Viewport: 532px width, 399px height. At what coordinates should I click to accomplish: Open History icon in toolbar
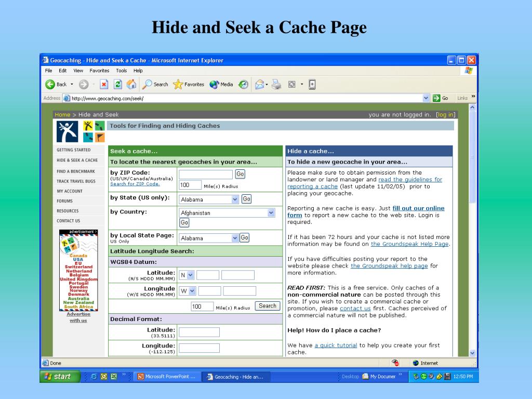243,84
